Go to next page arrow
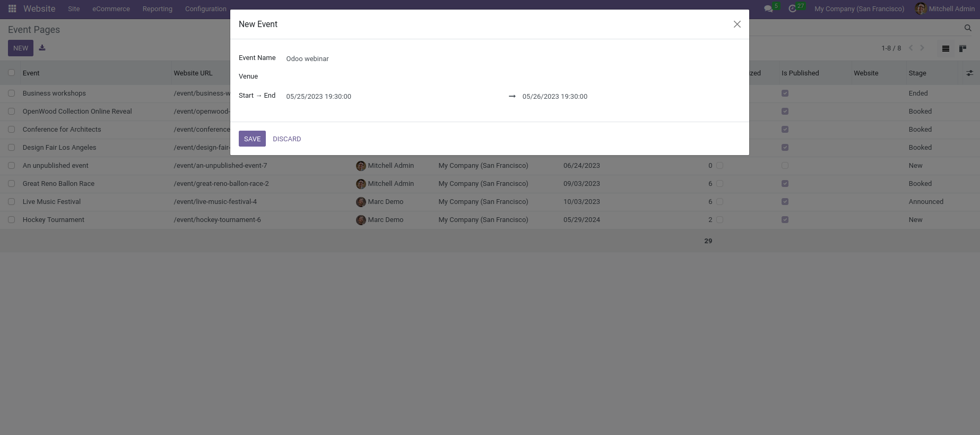 pyautogui.click(x=922, y=48)
